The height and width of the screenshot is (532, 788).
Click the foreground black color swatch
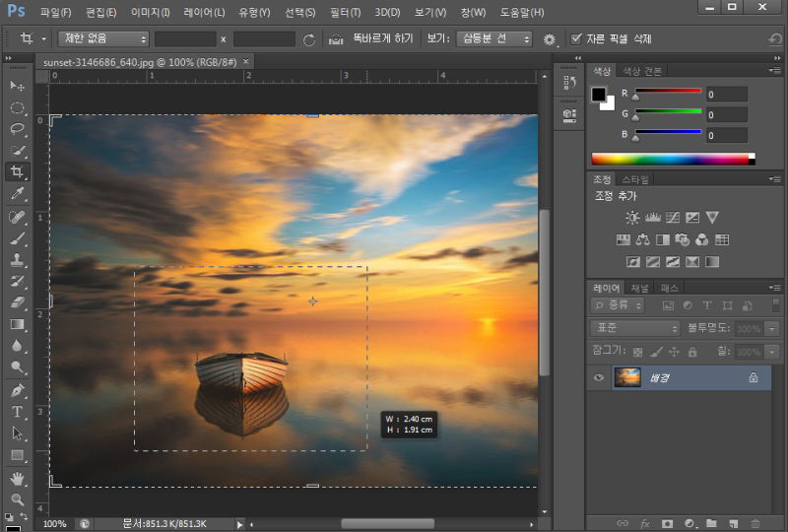pyautogui.click(x=598, y=95)
